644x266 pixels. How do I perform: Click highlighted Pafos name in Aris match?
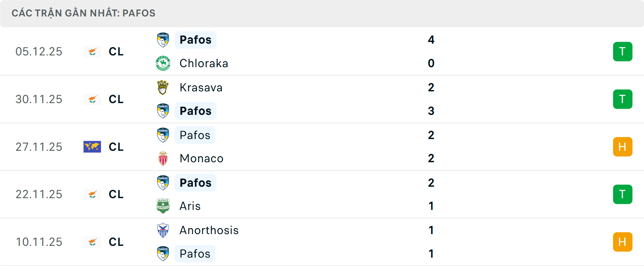click(x=196, y=183)
